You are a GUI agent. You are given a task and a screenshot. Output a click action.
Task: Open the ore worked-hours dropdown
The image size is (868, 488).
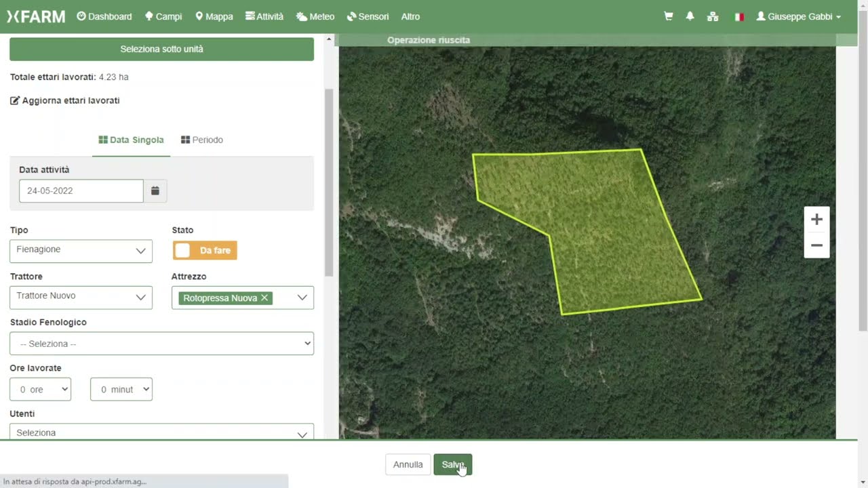point(40,389)
